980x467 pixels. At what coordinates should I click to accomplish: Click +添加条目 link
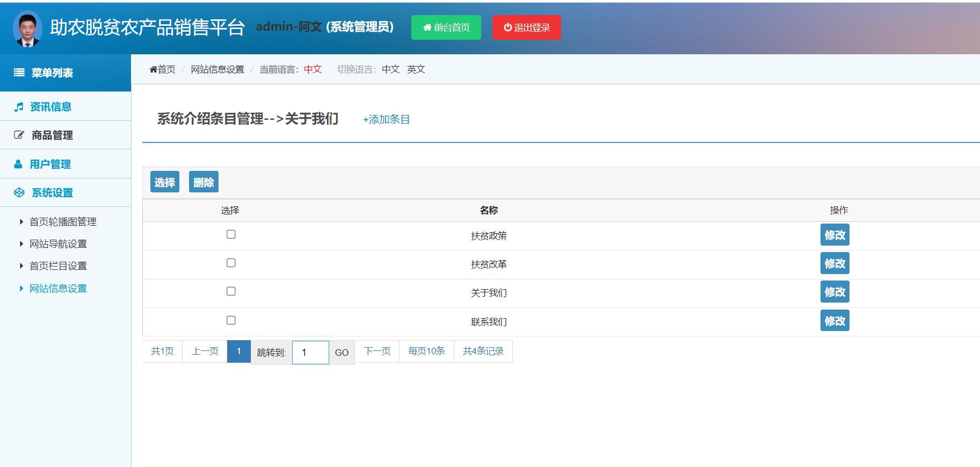[387, 119]
